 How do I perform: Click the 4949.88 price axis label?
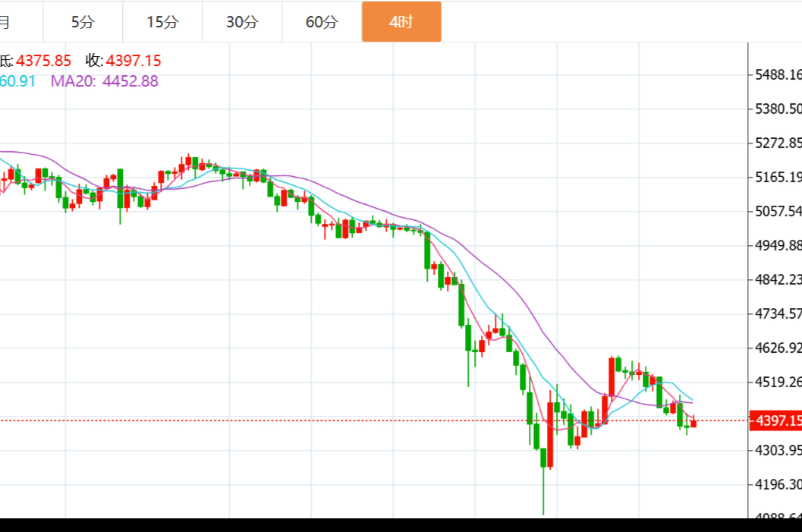pyautogui.click(x=777, y=245)
